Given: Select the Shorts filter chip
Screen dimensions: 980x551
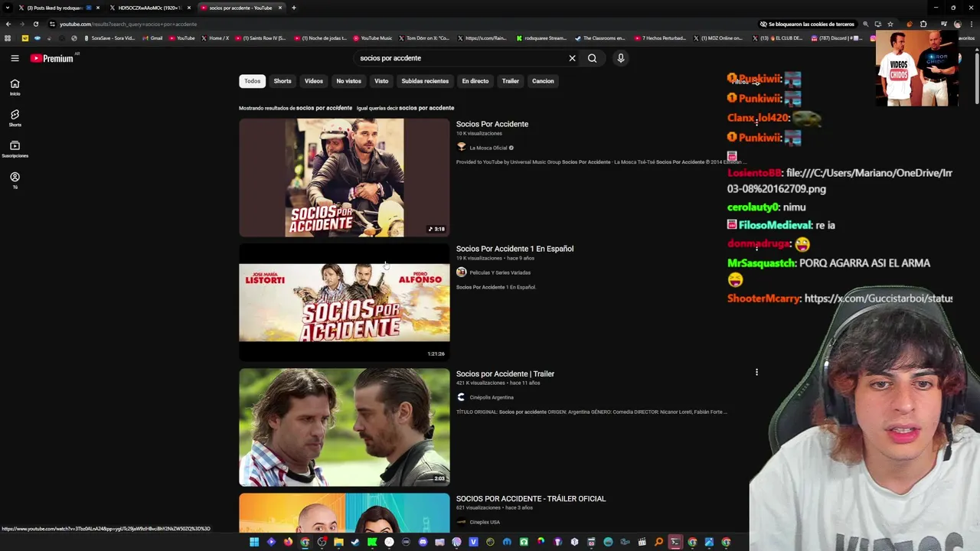Looking at the screenshot, I should [283, 81].
